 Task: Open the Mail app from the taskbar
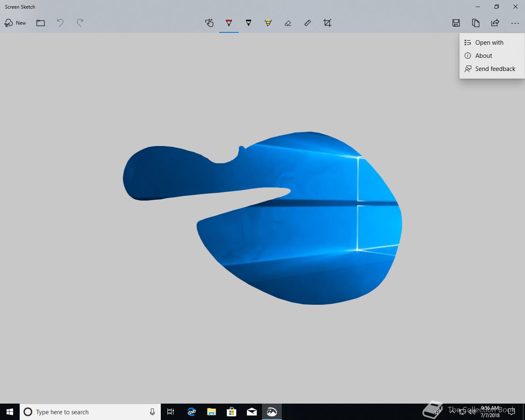pyautogui.click(x=251, y=412)
